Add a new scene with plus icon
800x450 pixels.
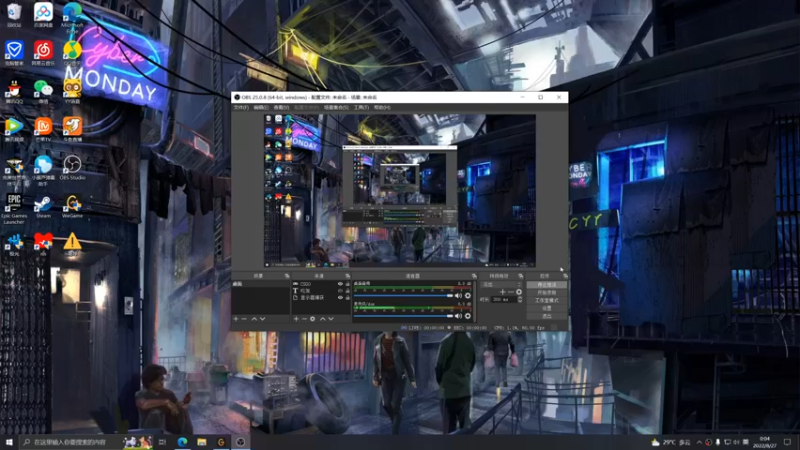click(x=236, y=319)
